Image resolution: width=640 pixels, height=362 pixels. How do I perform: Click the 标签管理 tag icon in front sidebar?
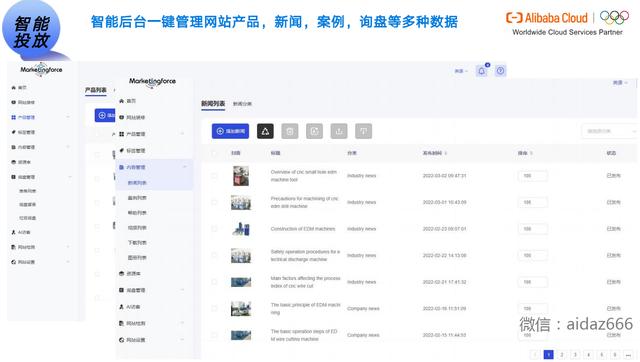click(121, 151)
